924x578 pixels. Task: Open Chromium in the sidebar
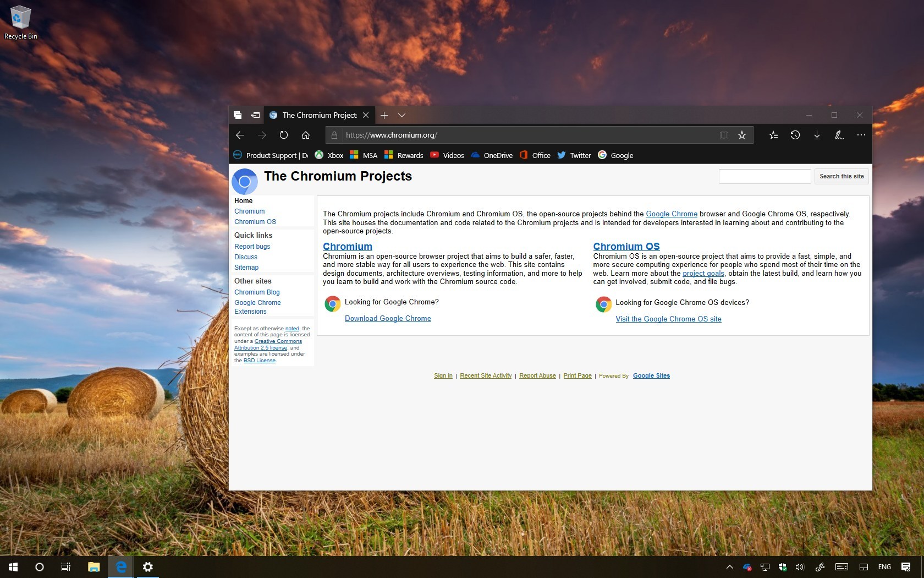coord(250,211)
